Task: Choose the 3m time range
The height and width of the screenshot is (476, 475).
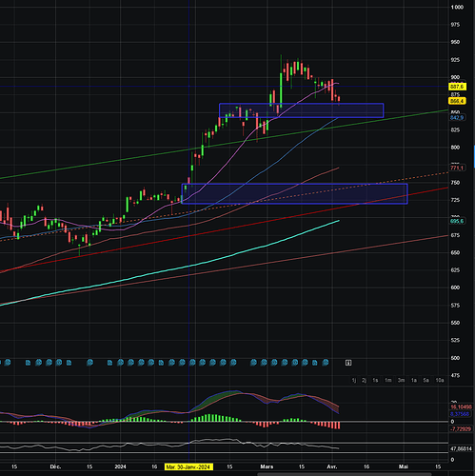Action: 401,380
